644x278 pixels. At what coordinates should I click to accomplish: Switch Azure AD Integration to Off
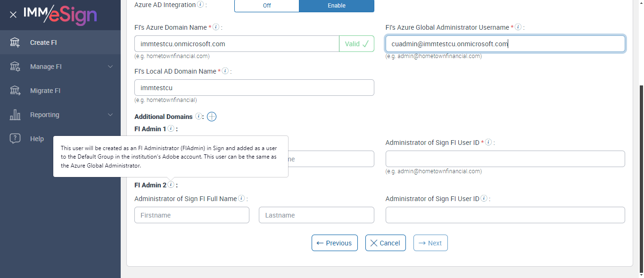pos(266,6)
